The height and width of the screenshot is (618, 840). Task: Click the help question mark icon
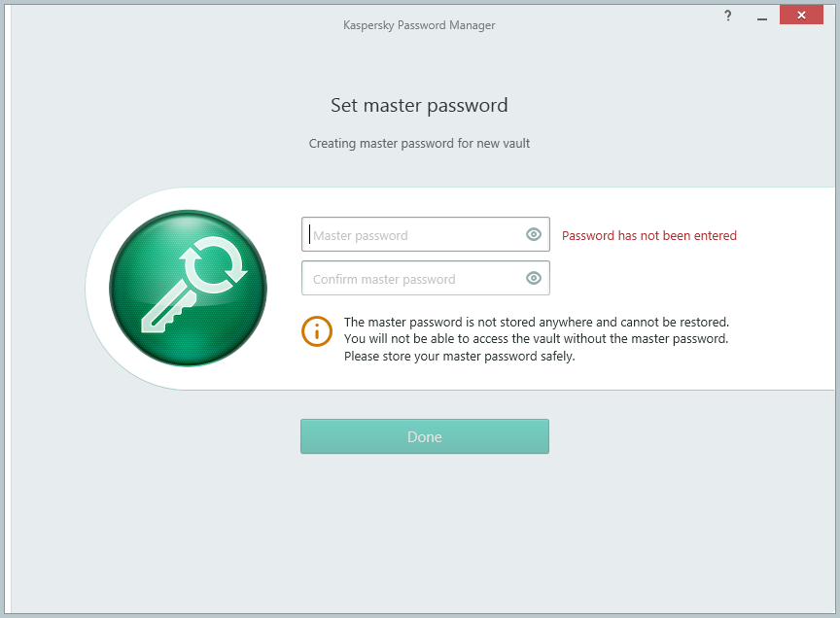728,16
